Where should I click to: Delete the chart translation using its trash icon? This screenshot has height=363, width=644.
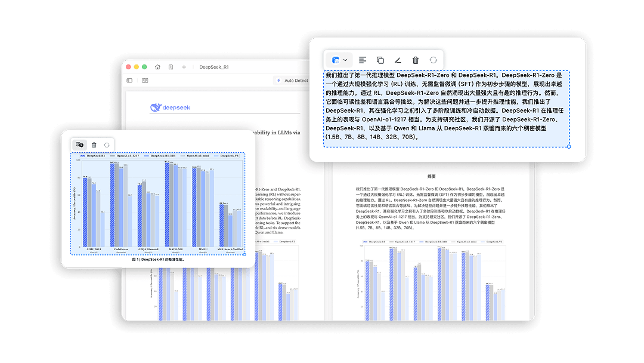pos(94,144)
